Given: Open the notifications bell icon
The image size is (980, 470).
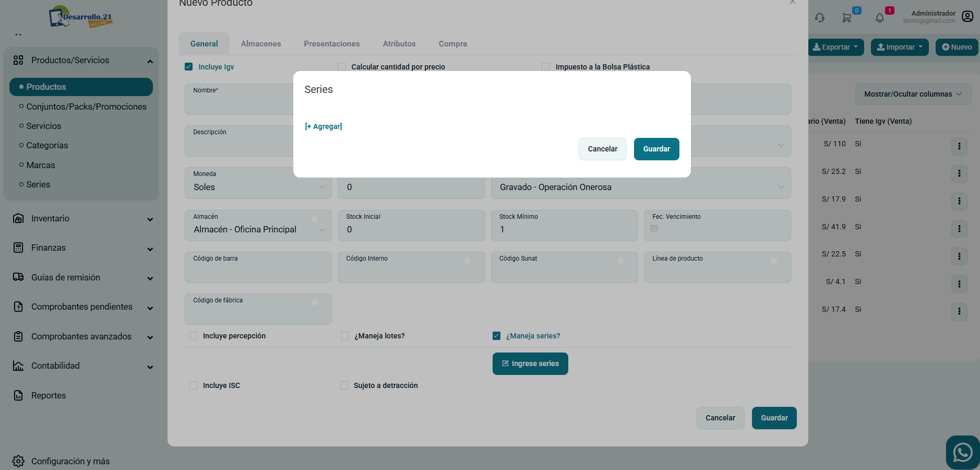Looking at the screenshot, I should click(880, 18).
